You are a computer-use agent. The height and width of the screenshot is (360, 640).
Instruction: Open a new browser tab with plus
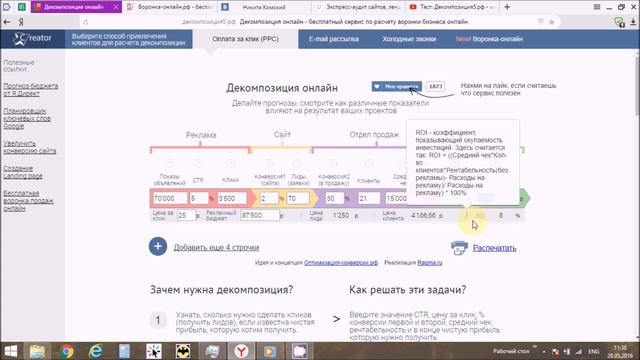pyautogui.click(x=507, y=7)
